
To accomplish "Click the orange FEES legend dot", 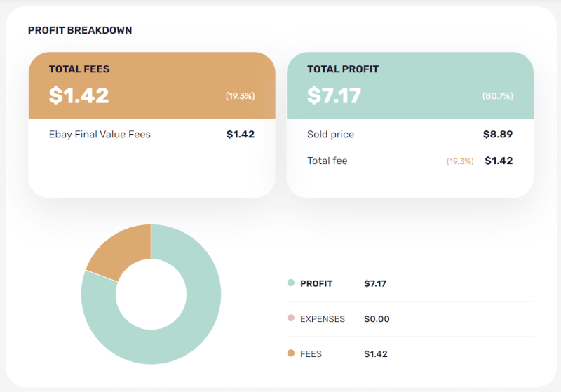I will coord(290,353).
